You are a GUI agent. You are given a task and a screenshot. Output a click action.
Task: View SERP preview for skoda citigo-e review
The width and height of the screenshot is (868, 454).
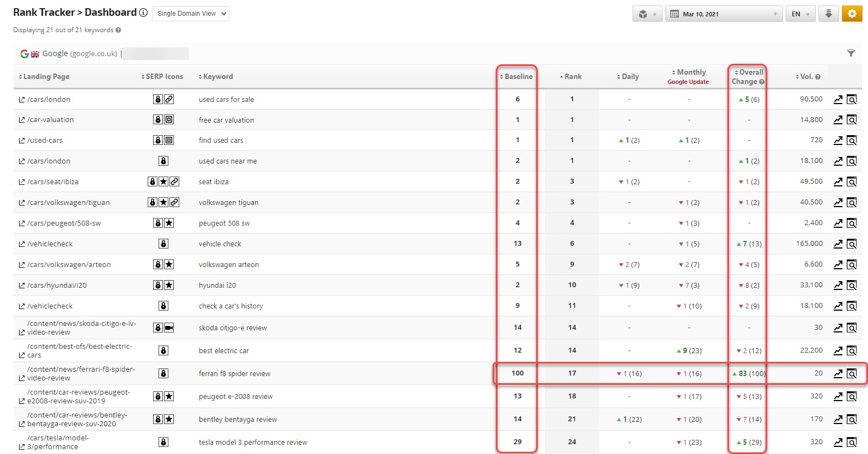pos(852,328)
